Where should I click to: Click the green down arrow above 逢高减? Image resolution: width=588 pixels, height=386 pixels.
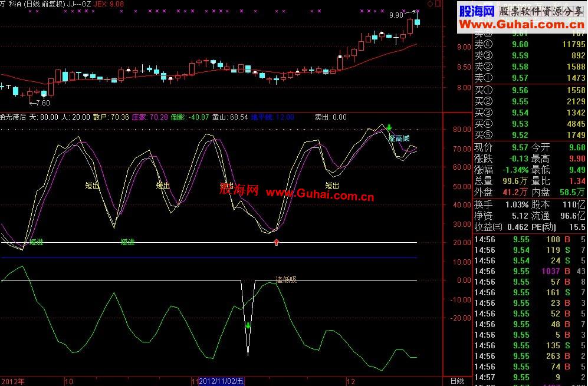click(x=389, y=127)
